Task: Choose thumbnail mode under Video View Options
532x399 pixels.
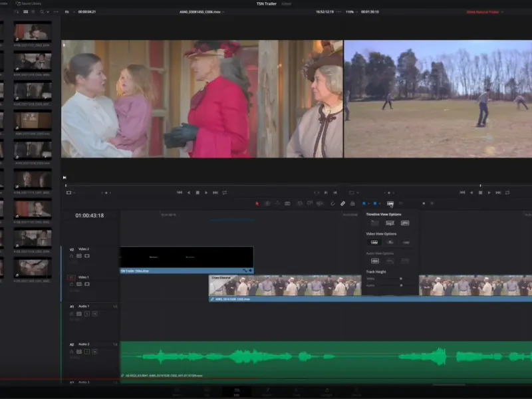Action: (x=390, y=242)
